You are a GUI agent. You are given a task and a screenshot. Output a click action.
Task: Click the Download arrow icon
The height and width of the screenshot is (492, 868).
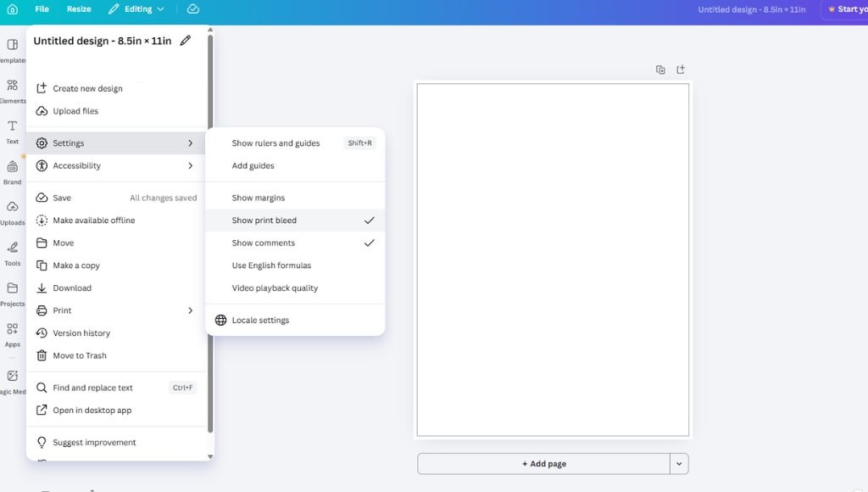tap(42, 288)
